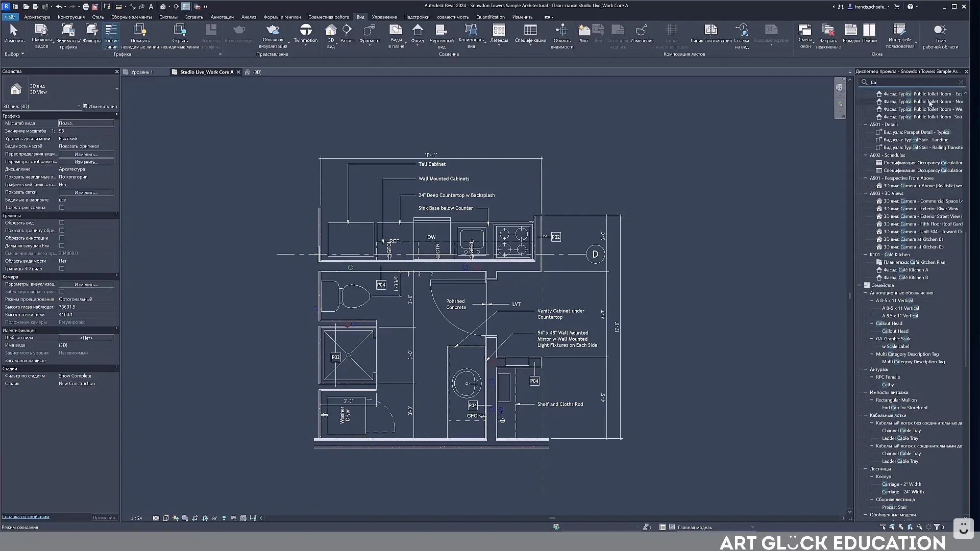Click the project browser search field
The height and width of the screenshot is (551, 980).
(x=912, y=82)
